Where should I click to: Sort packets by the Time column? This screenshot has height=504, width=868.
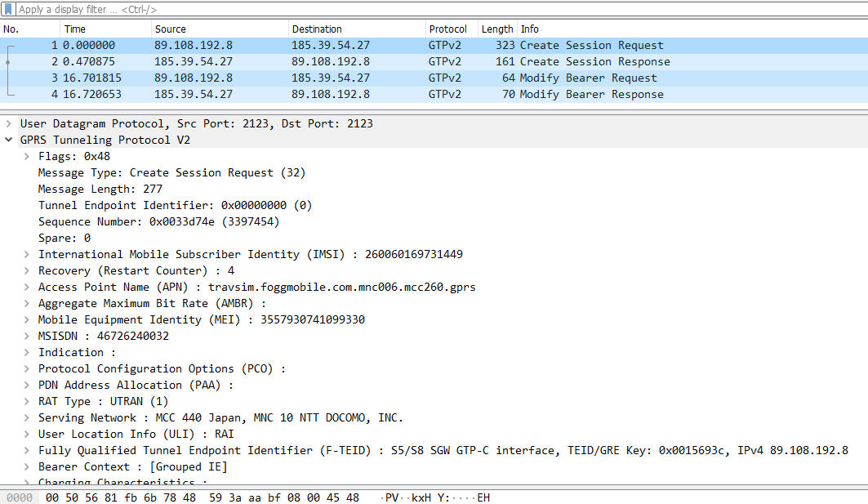pos(75,28)
